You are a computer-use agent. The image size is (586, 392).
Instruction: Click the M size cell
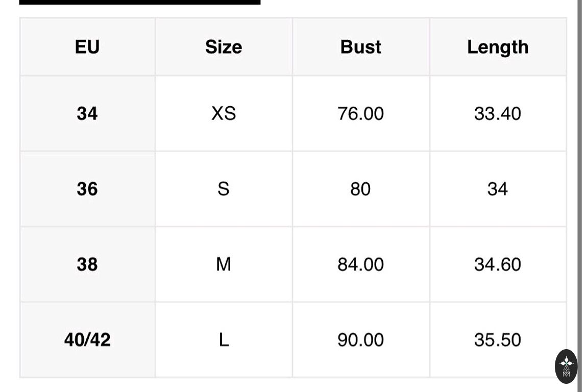pos(224,264)
